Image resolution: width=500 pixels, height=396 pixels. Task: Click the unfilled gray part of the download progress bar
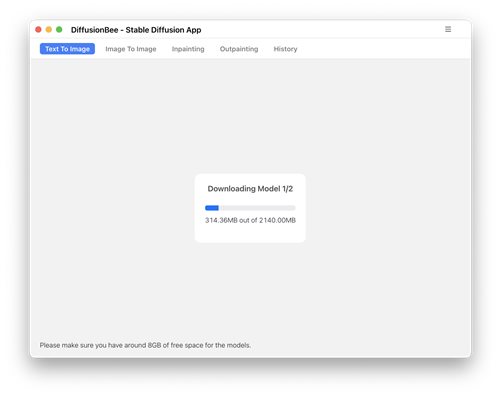point(257,208)
